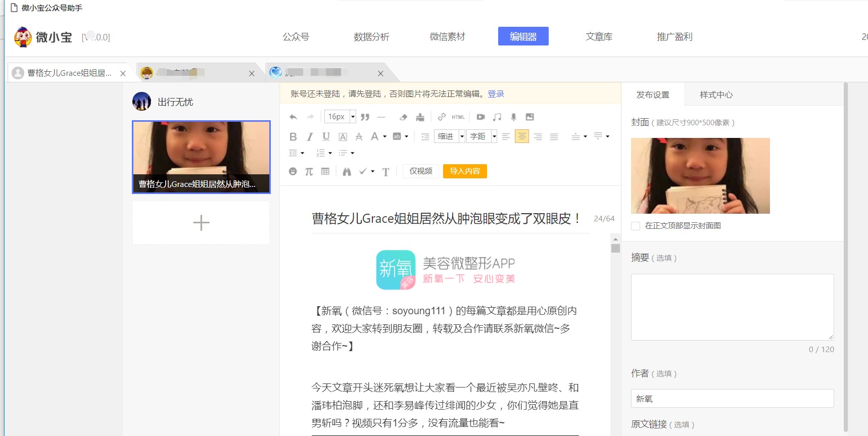This screenshot has width=868, height=436.
Task: Insert a hyperlink with the chain icon
Action: click(442, 117)
